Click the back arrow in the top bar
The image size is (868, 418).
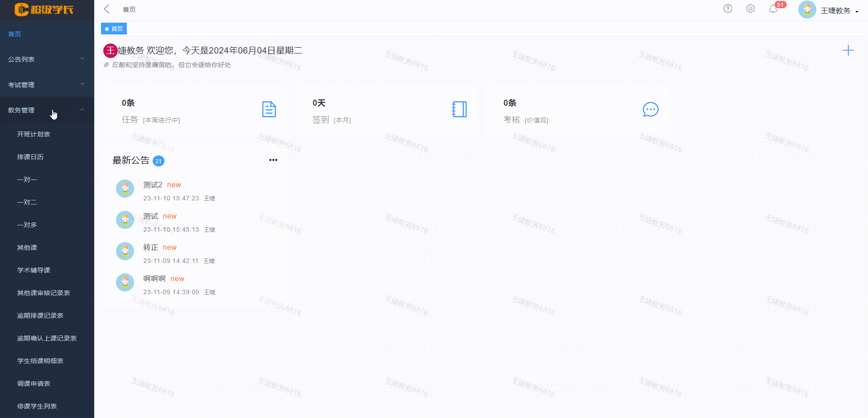click(106, 9)
